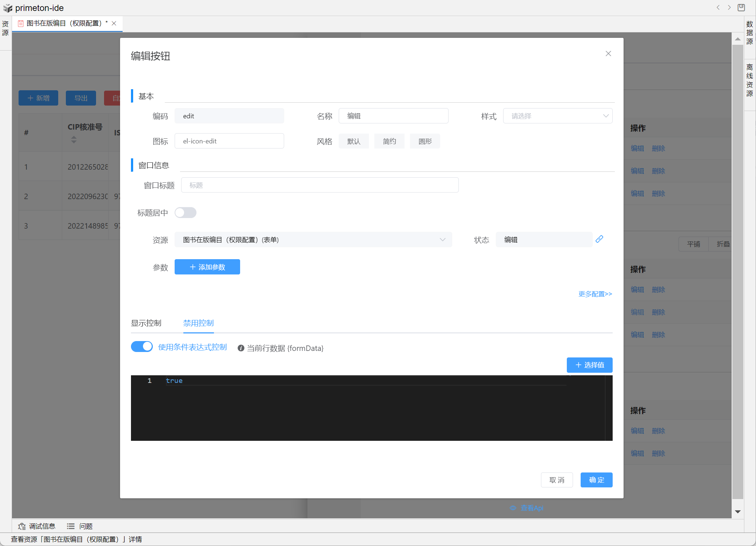Close the 编辑按钮 dialog with X icon
The image size is (756, 546).
pyautogui.click(x=608, y=54)
